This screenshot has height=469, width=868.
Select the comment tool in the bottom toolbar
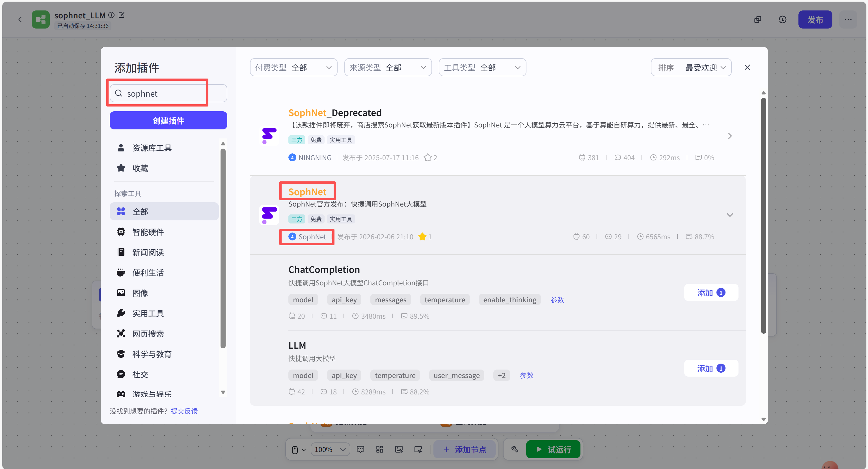(360, 449)
